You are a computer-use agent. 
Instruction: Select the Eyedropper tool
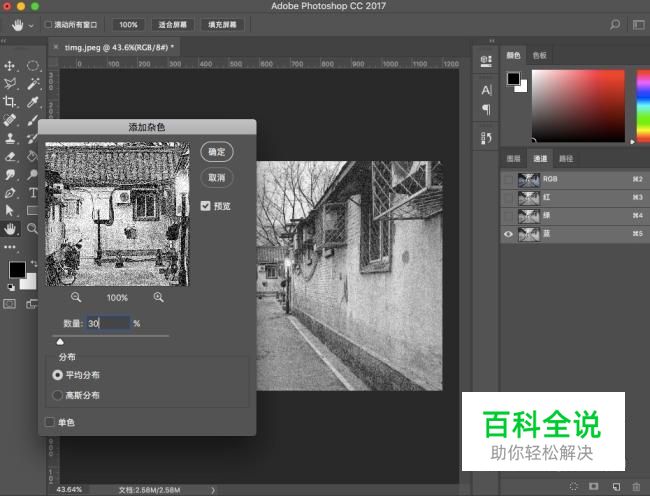click(x=33, y=102)
